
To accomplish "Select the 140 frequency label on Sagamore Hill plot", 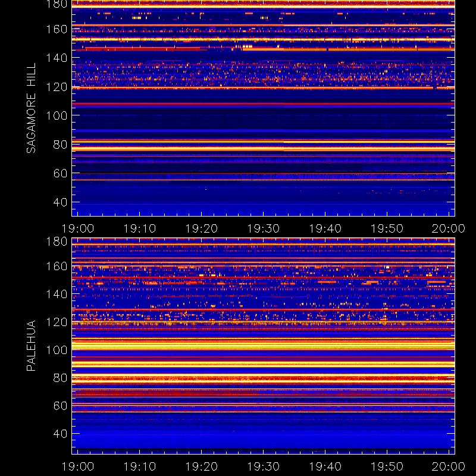I will [57, 58].
